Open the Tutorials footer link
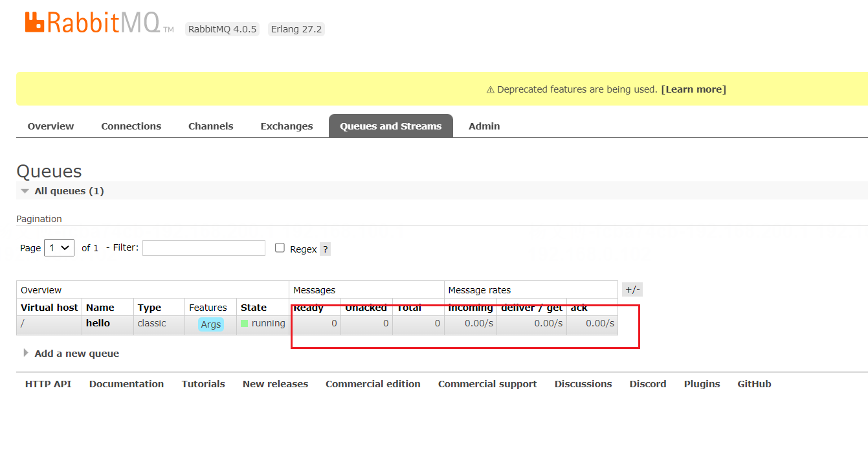868x463 pixels. (203, 384)
